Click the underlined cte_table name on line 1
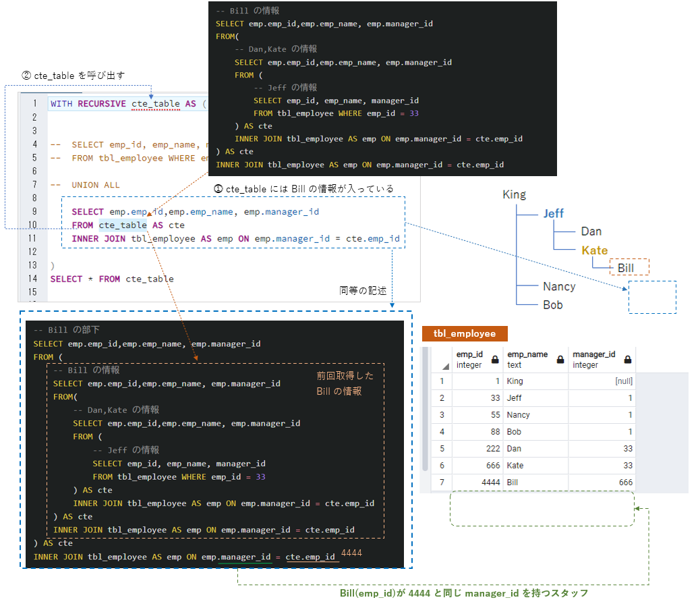This screenshot has width=700, height=604. [154, 103]
